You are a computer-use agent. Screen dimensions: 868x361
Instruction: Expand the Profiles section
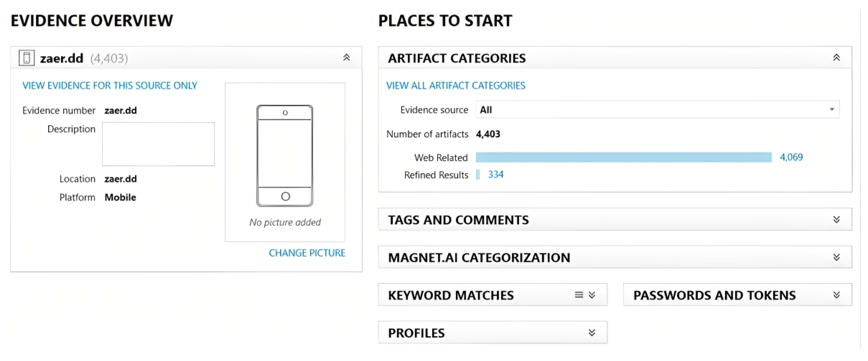point(592,333)
